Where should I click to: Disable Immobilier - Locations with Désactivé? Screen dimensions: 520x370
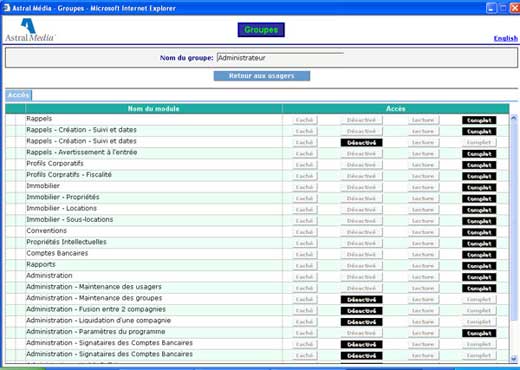pyautogui.click(x=361, y=210)
